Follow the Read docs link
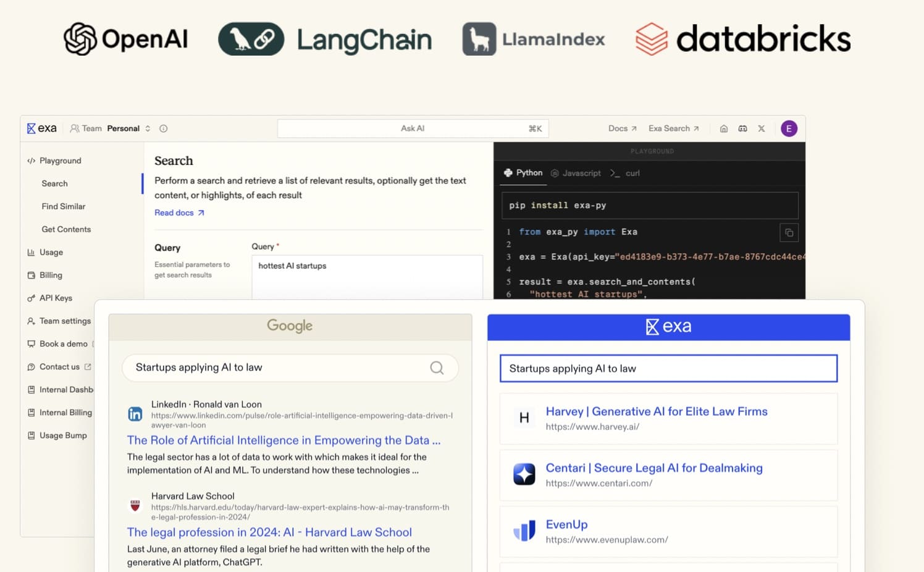924x572 pixels. (x=179, y=212)
